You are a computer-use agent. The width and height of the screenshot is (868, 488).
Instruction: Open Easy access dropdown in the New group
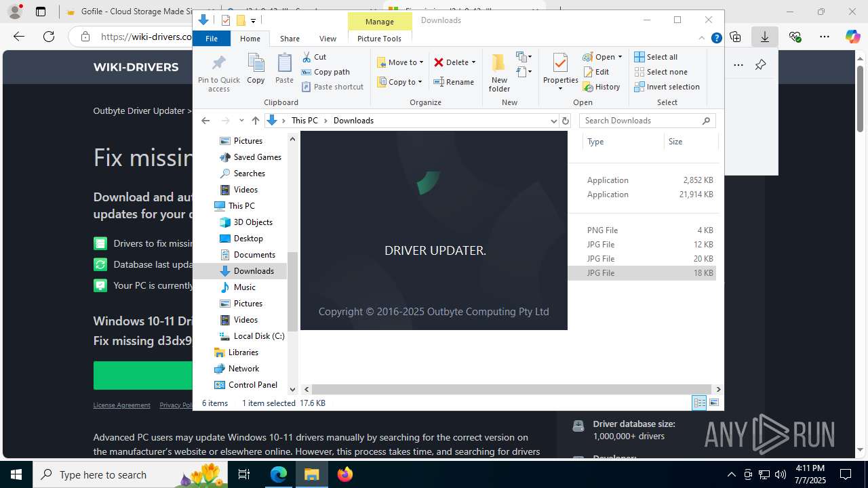(524, 72)
